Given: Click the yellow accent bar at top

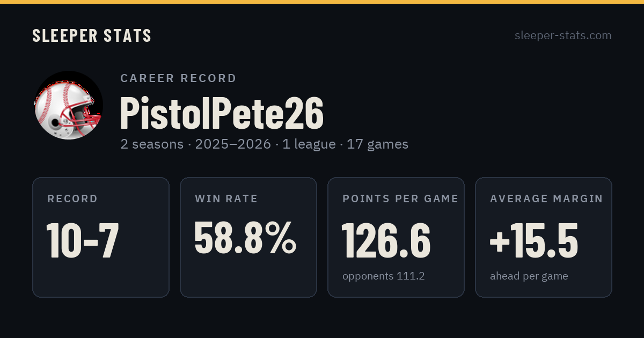Looking at the screenshot, I should (322, 2).
